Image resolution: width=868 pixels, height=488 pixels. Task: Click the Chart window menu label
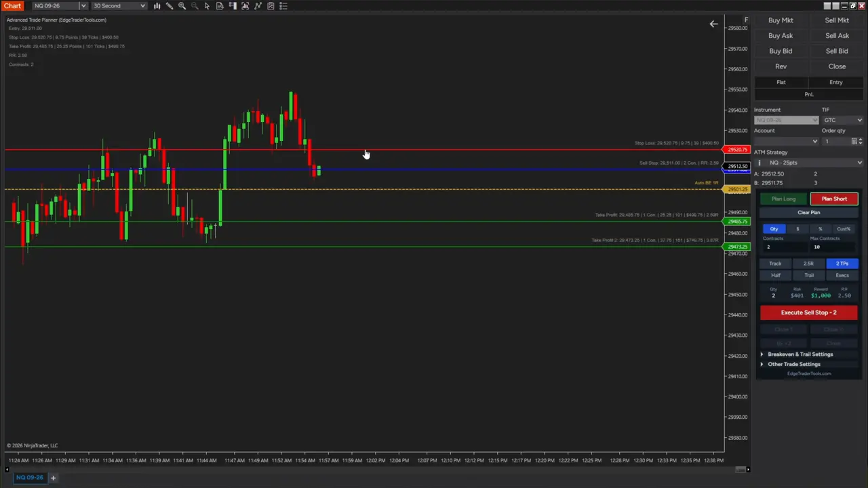coord(12,6)
